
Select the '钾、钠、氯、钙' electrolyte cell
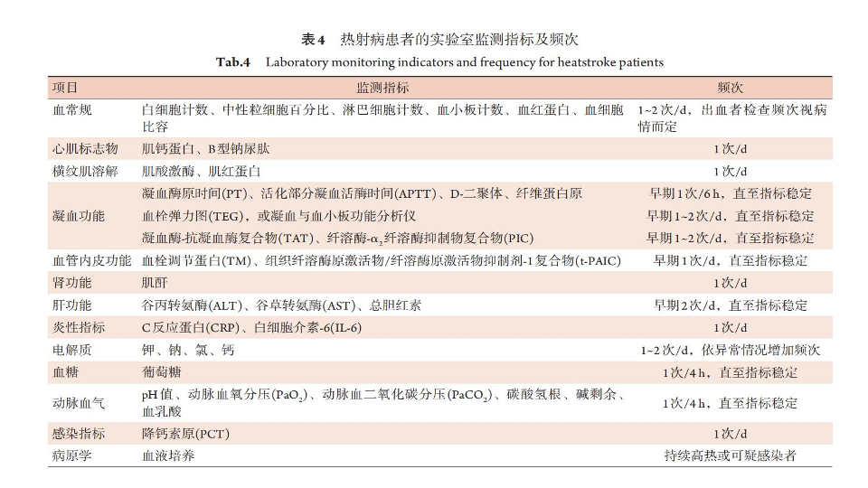[187, 350]
